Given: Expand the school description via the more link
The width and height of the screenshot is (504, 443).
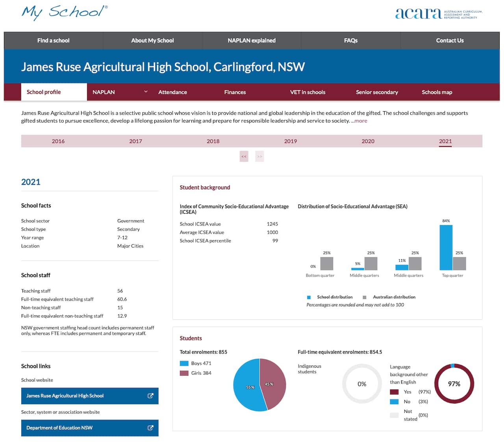Looking at the screenshot, I should [359, 121].
